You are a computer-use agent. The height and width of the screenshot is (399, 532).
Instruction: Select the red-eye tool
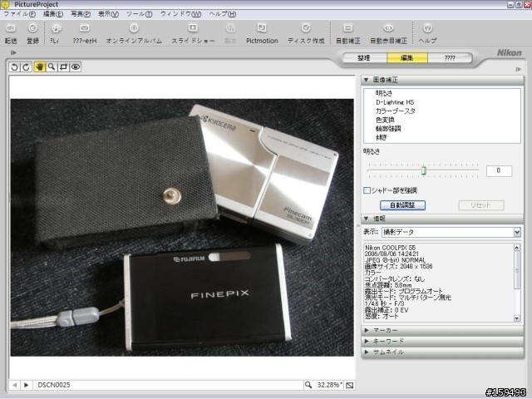click(x=76, y=66)
